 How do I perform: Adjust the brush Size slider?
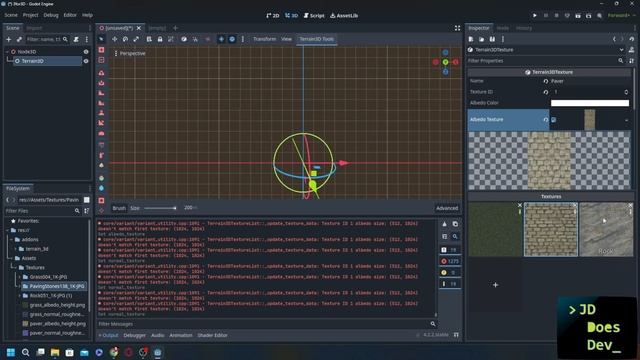coord(160,208)
